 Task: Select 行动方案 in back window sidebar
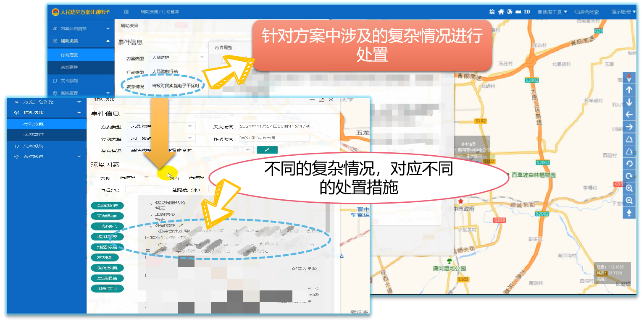pos(81,55)
